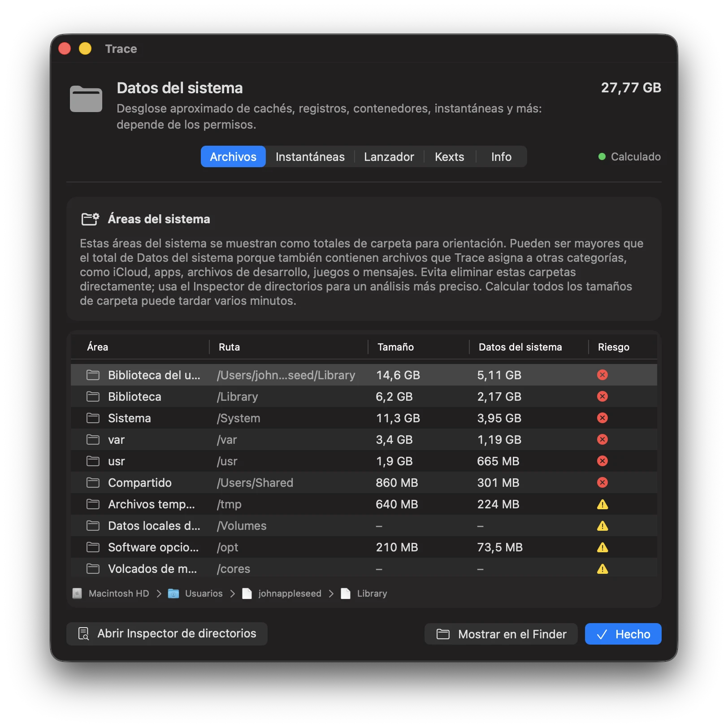Sort by the Área column header
Image resolution: width=728 pixels, height=728 pixels.
point(97,347)
